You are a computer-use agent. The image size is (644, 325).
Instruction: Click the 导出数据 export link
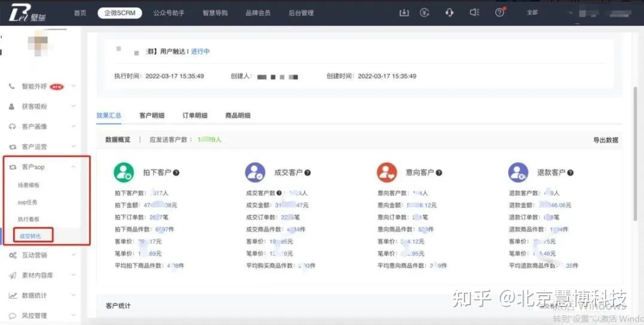(605, 140)
